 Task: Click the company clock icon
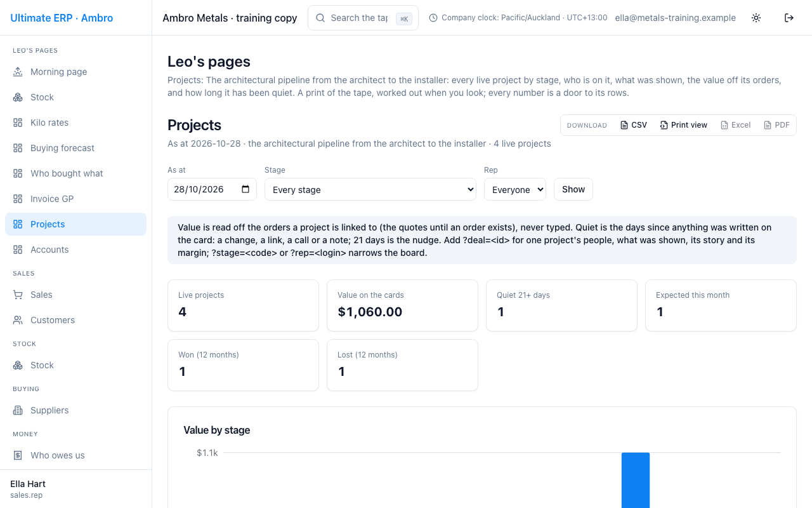click(x=433, y=18)
